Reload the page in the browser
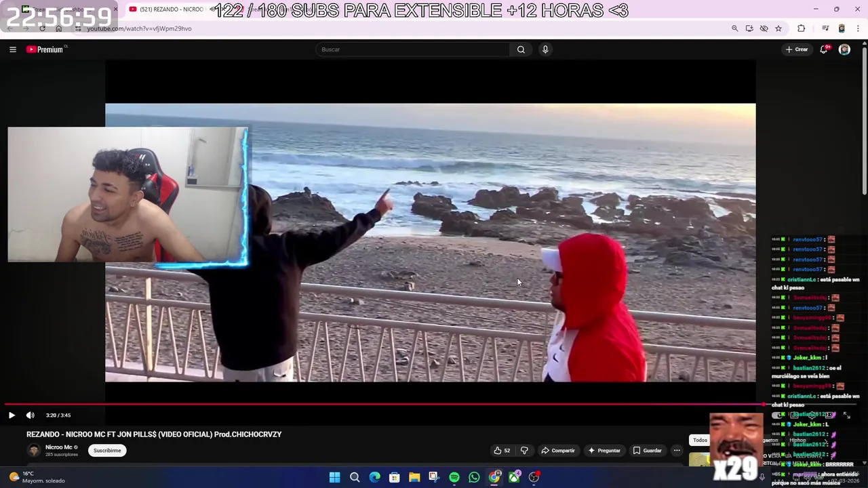The height and width of the screenshot is (488, 868). click(43, 28)
